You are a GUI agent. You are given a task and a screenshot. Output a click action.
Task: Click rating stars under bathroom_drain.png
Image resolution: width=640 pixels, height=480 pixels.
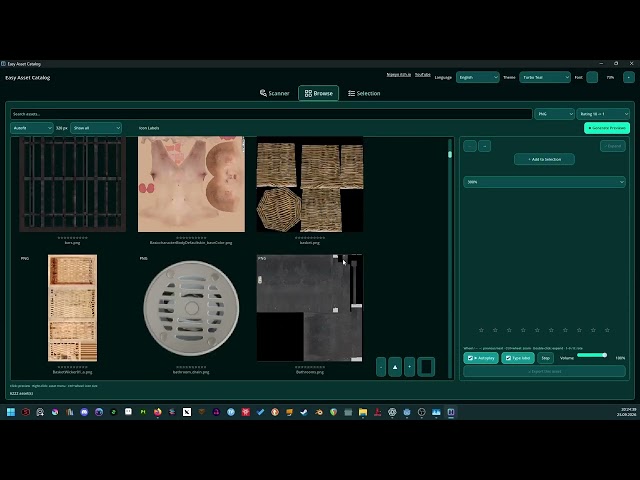pos(191,367)
